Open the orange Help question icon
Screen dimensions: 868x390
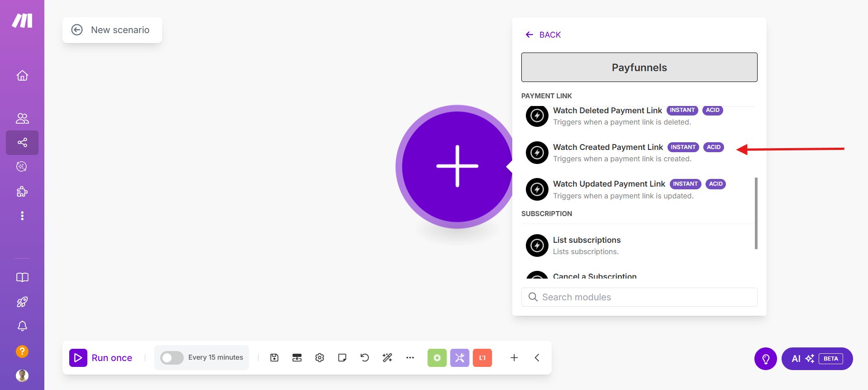click(22, 351)
